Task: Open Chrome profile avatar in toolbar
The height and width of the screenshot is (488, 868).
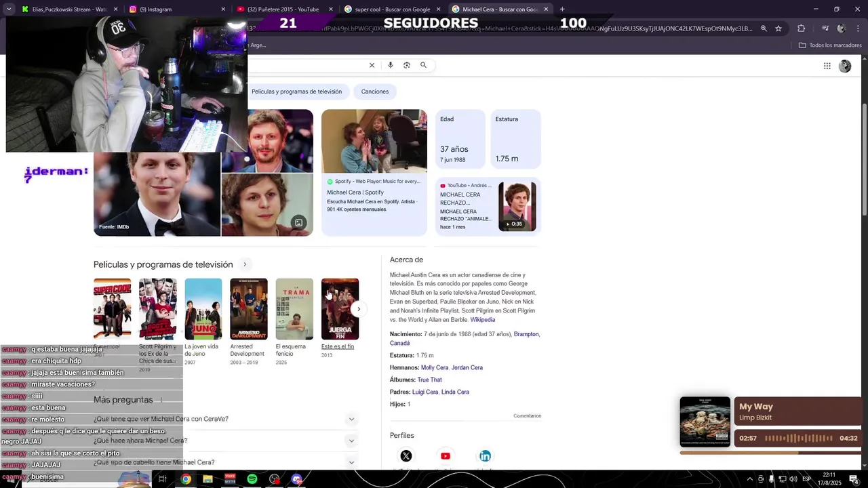Action: (x=842, y=28)
